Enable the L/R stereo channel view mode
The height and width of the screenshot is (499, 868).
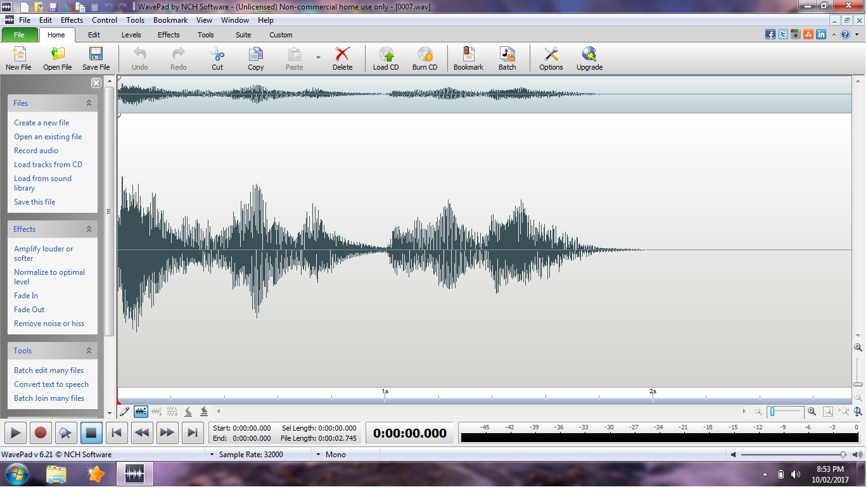click(156, 411)
